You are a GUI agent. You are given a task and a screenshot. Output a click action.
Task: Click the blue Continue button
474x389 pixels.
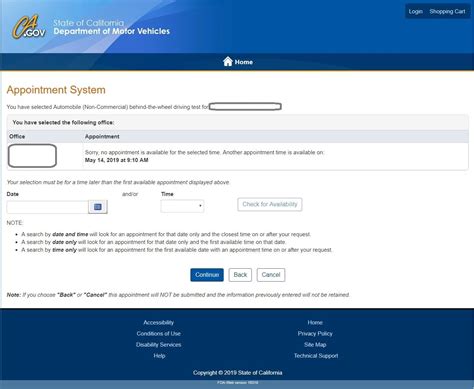(x=207, y=275)
